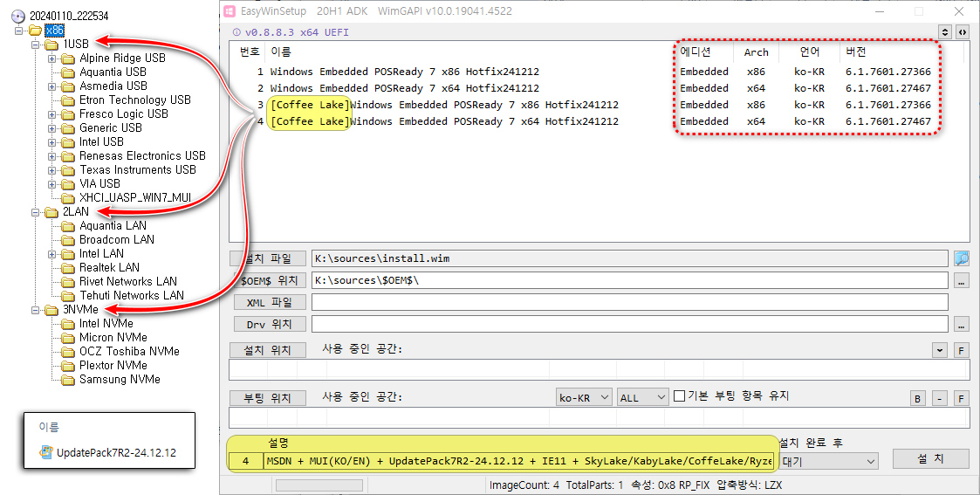The height and width of the screenshot is (495, 980).
Task: Click the 설치 파일 button
Action: coord(269,258)
